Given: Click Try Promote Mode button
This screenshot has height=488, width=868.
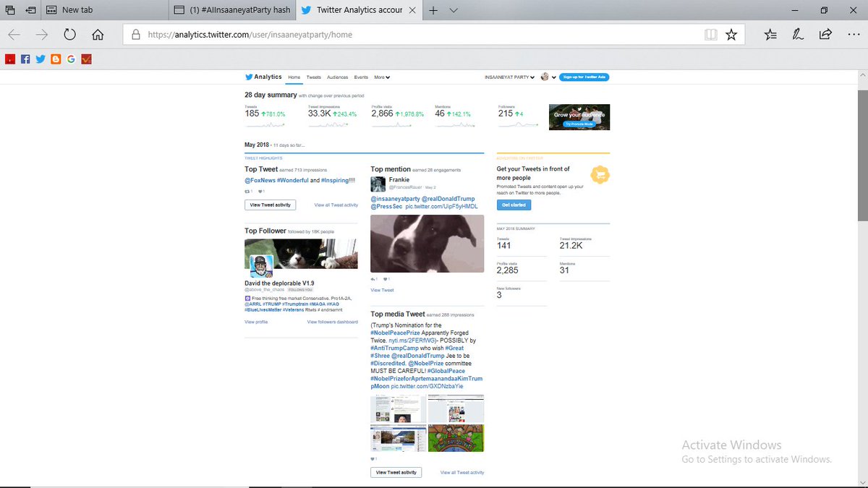Looking at the screenshot, I should (x=579, y=124).
